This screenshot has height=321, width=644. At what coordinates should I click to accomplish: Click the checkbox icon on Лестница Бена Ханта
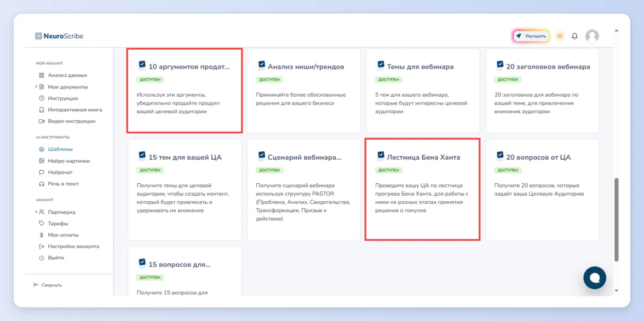[381, 155]
